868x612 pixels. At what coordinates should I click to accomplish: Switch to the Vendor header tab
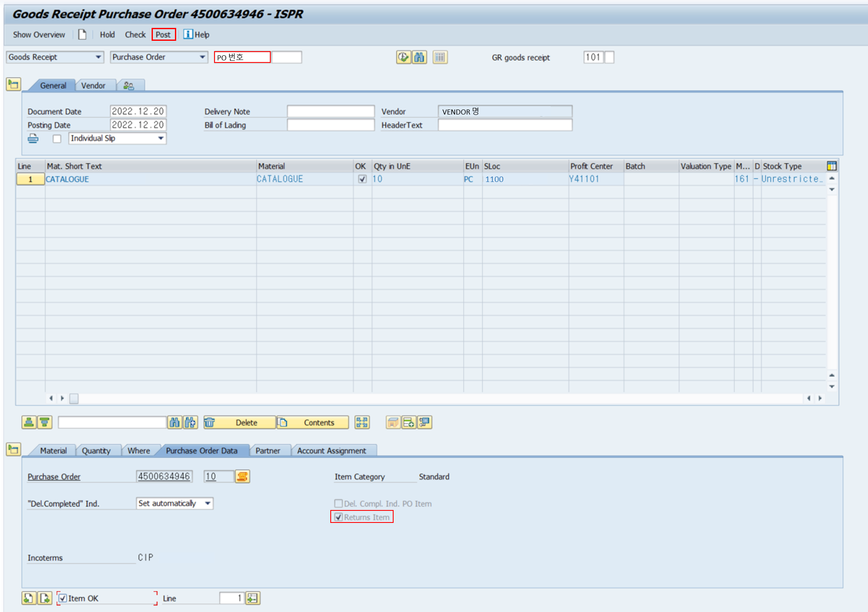pyautogui.click(x=93, y=85)
